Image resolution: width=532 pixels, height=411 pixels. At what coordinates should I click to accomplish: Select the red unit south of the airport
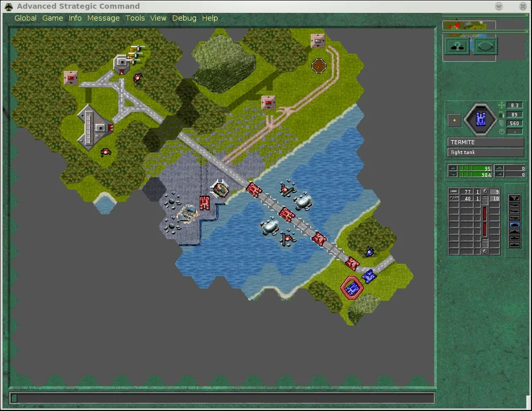click(105, 152)
